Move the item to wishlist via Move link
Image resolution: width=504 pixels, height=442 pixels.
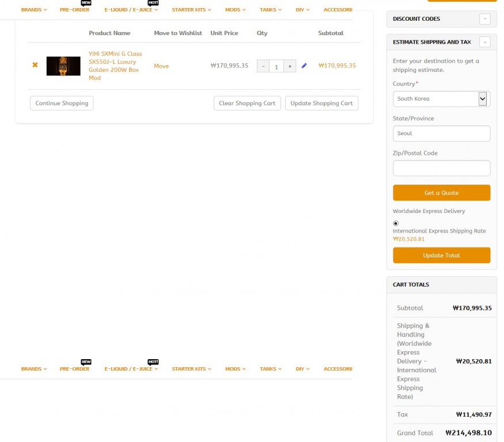(161, 66)
